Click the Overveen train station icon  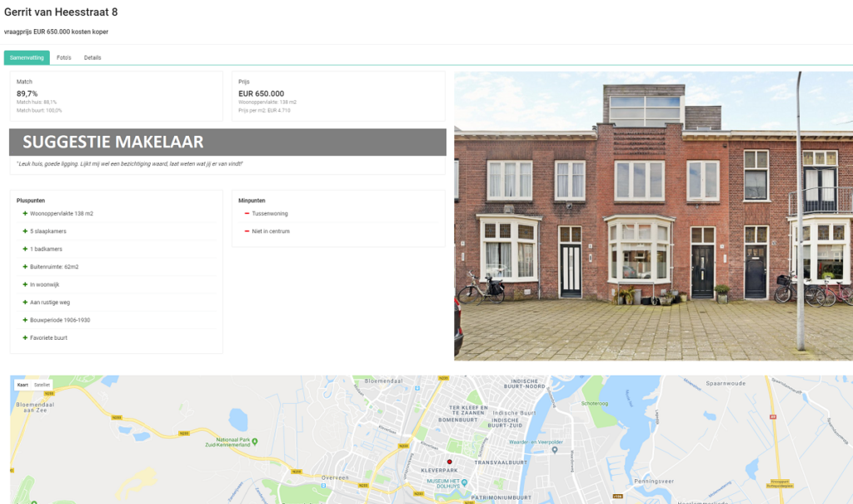point(323,485)
